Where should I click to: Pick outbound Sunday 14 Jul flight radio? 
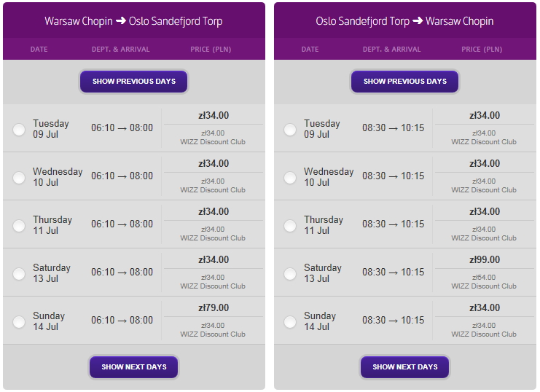19,322
